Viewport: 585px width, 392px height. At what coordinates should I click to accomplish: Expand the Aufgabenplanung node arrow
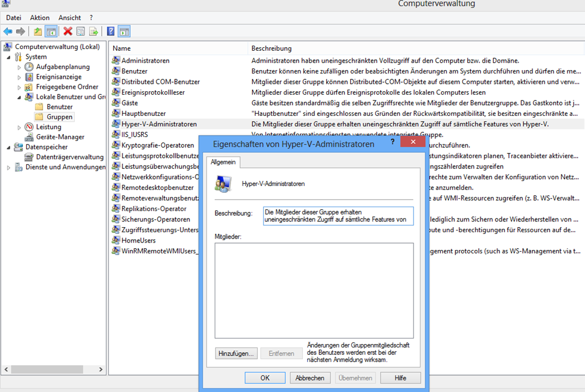[x=19, y=67]
